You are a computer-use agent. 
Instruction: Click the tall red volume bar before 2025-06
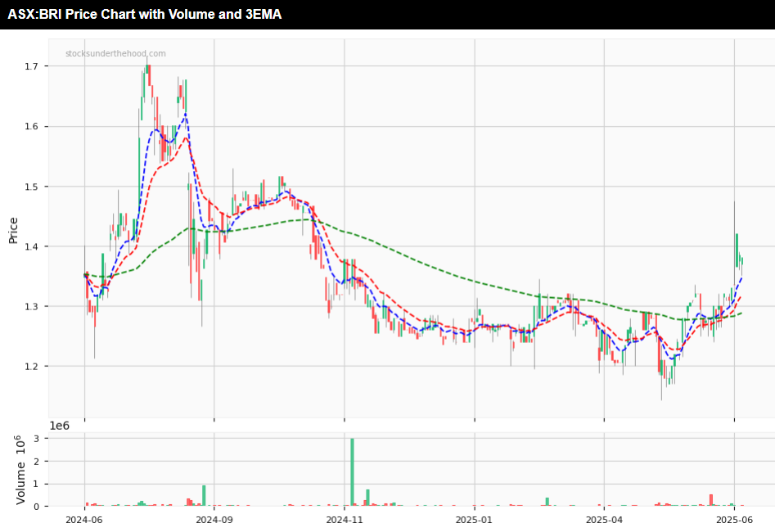click(711, 500)
